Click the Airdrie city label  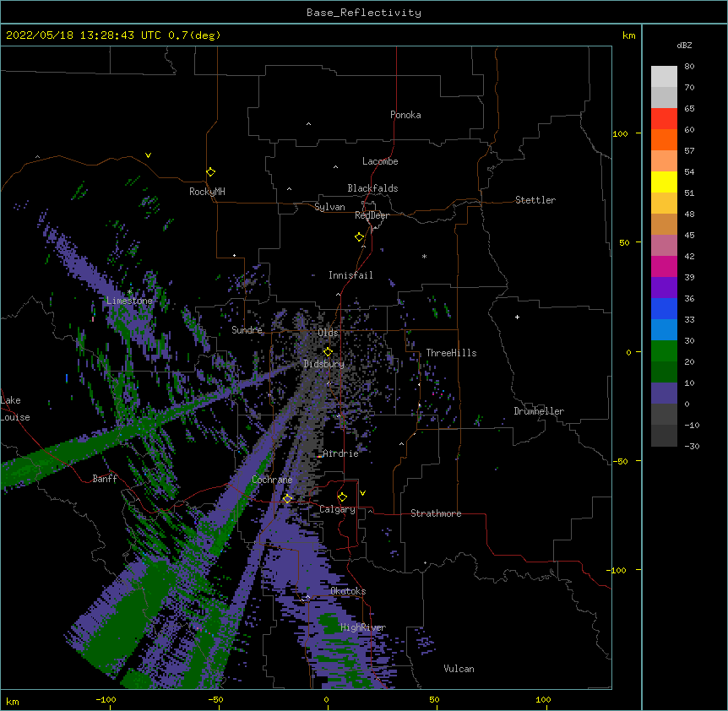coord(340,453)
